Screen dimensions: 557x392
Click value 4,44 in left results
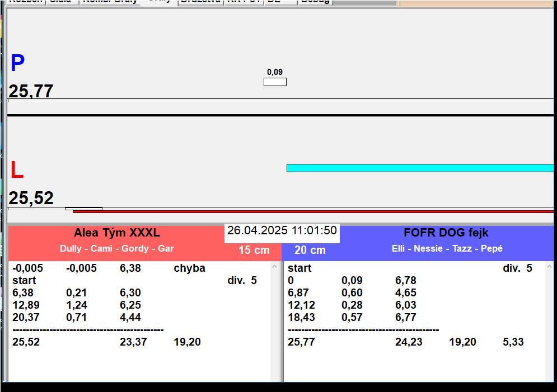(130, 317)
